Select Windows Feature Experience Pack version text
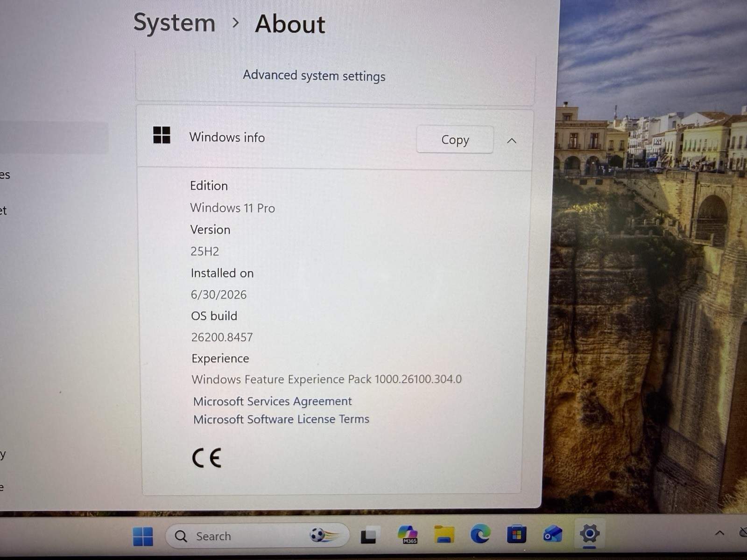Image resolution: width=747 pixels, height=560 pixels. click(x=326, y=379)
